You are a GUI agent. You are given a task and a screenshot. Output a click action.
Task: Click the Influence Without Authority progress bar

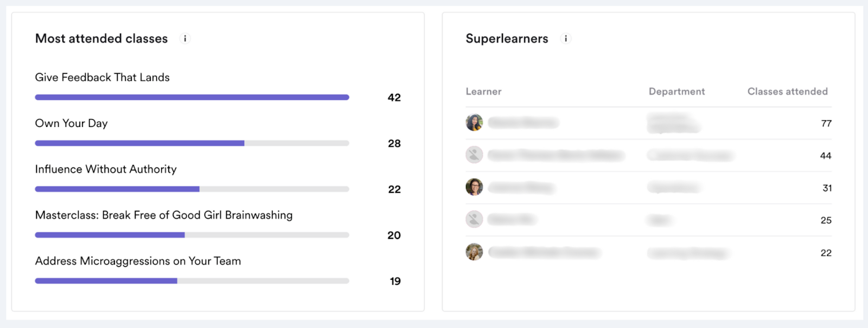[192, 189]
